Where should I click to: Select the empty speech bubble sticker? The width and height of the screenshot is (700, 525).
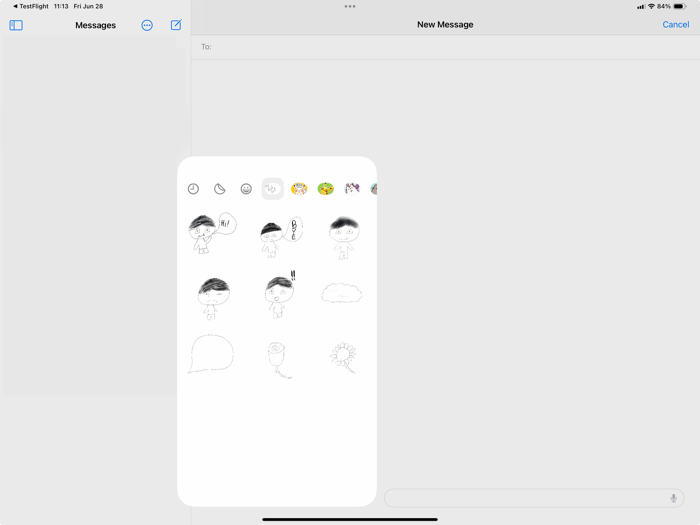(211, 354)
